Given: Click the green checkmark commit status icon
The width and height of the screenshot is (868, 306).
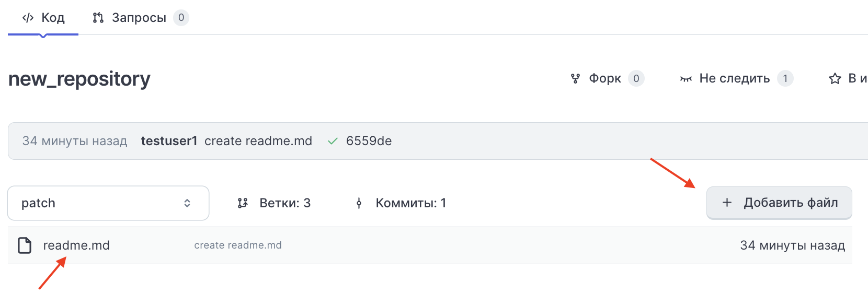Looking at the screenshot, I should click(x=333, y=141).
